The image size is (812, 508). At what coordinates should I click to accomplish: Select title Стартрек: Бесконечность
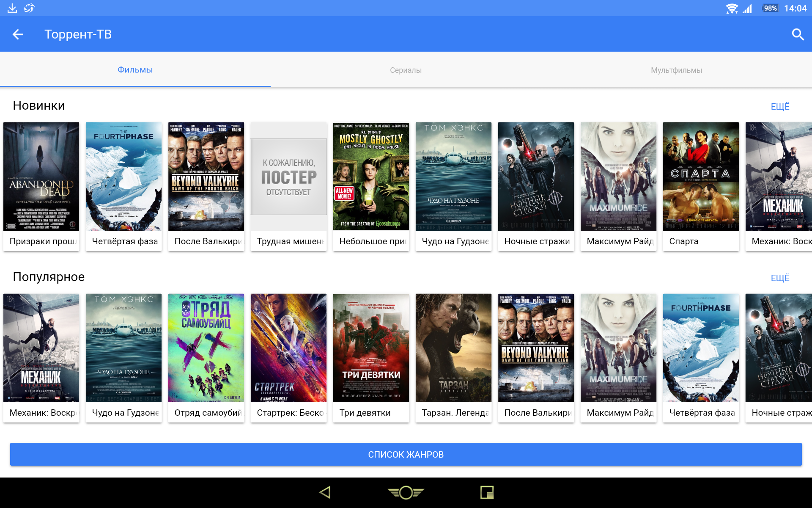[x=291, y=413]
